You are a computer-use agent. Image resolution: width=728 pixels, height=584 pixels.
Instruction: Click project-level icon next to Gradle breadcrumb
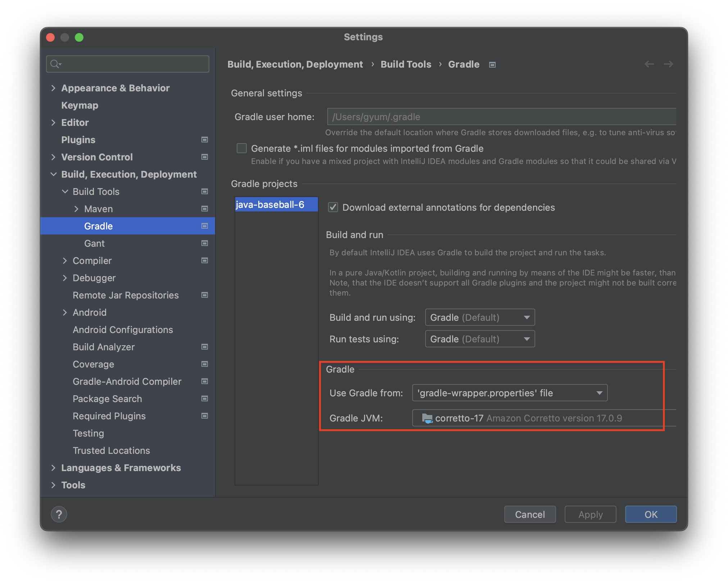pyautogui.click(x=492, y=65)
